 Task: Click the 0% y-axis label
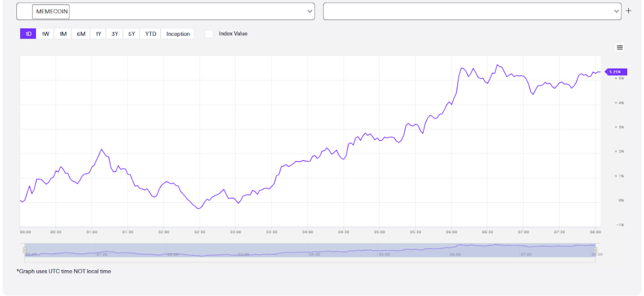click(x=621, y=200)
